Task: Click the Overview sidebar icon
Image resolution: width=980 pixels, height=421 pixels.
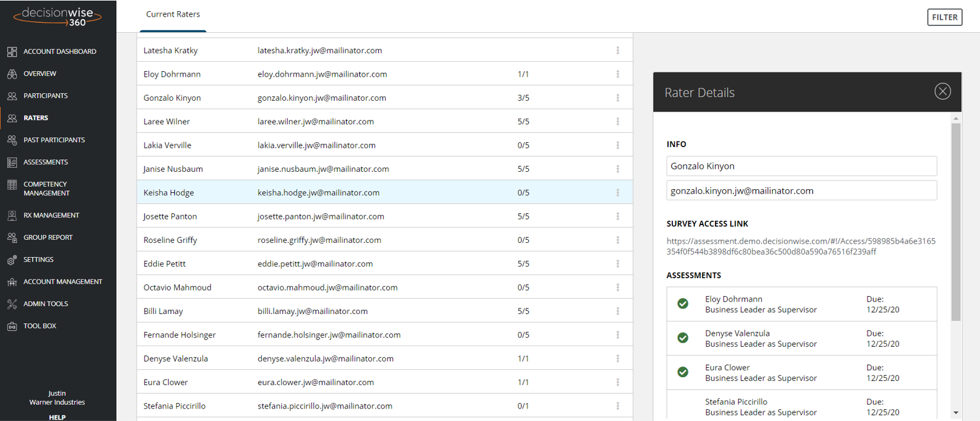Action: [12, 74]
